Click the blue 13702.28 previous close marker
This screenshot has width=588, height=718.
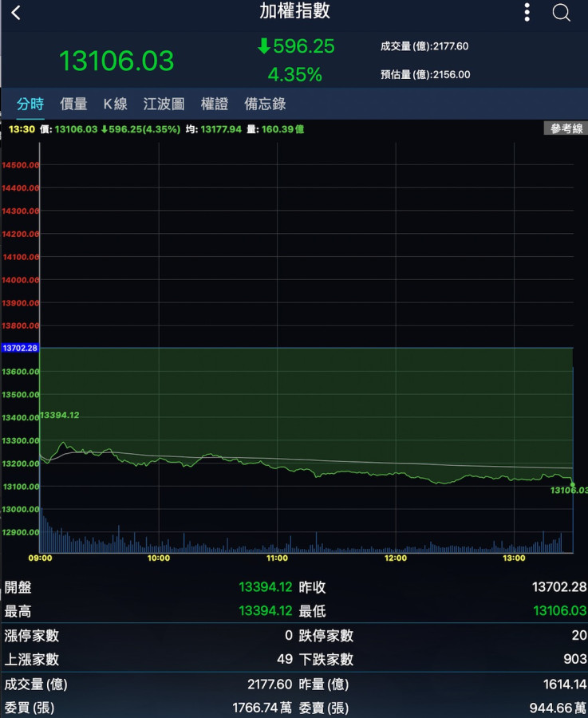pyautogui.click(x=20, y=349)
